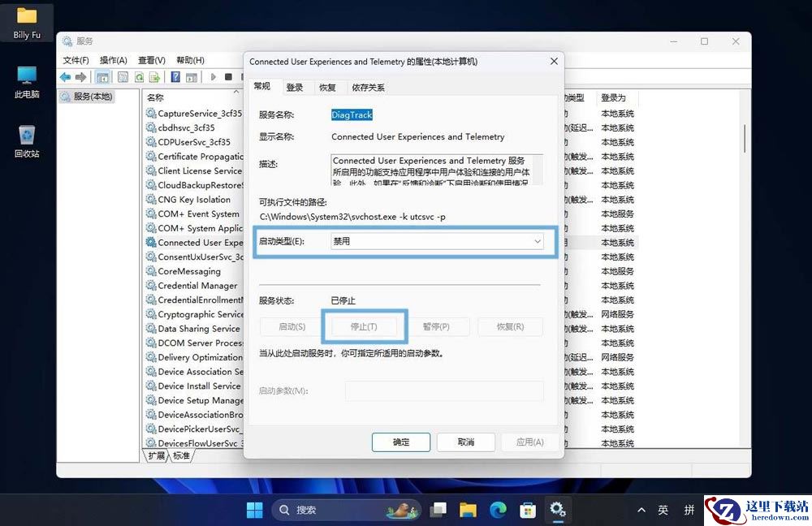Open the 查看(V) menu
This screenshot has height=526, width=812.
[x=152, y=60]
